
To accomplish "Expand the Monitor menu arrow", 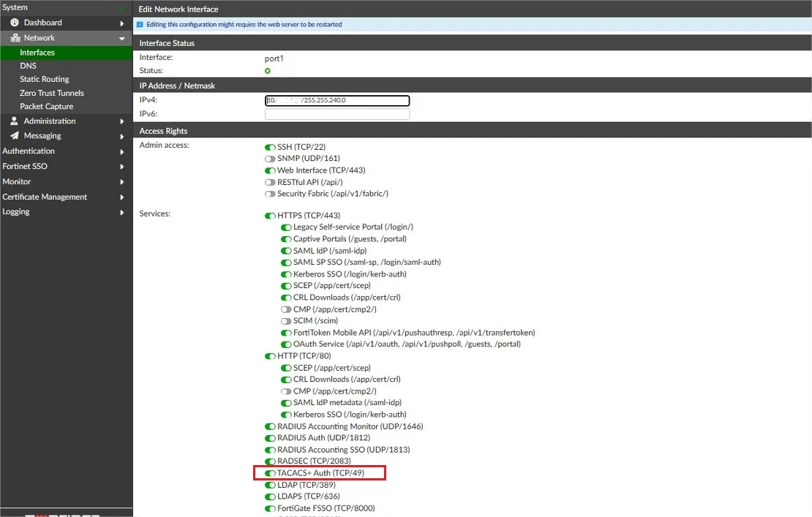I will click(x=121, y=182).
